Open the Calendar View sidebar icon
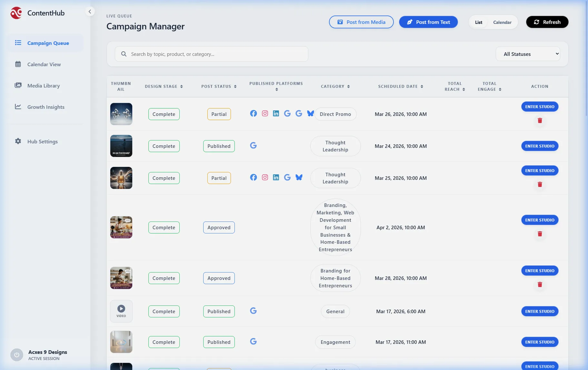 (18, 64)
